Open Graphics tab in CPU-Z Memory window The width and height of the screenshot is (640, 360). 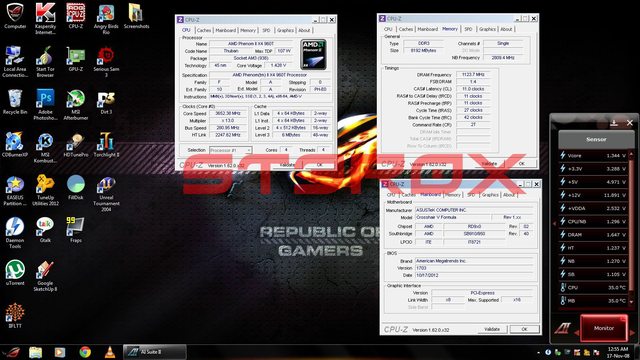click(487, 29)
